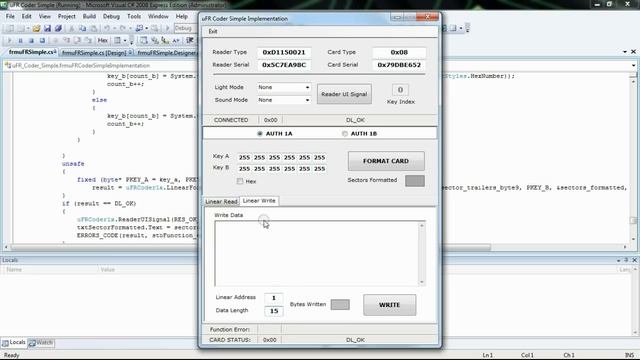Click the Paste icon in the toolbar

94,28
